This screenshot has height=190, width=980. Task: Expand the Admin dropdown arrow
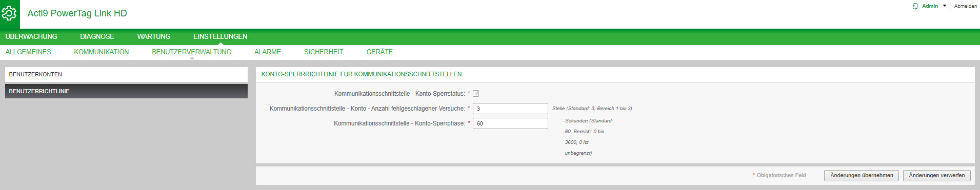coord(945,6)
